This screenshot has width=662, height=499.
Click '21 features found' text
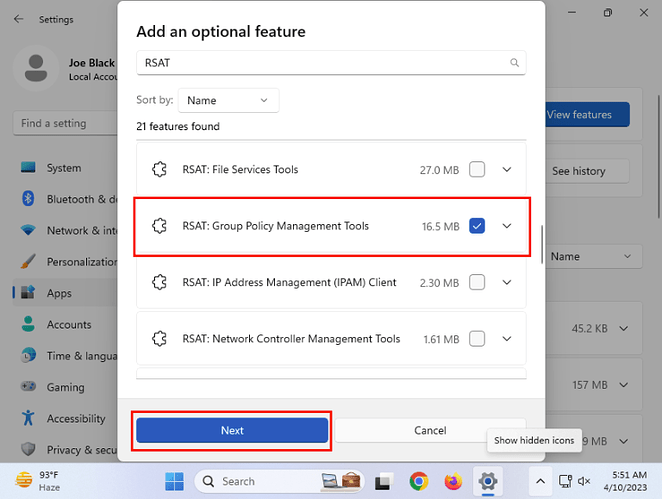178,126
